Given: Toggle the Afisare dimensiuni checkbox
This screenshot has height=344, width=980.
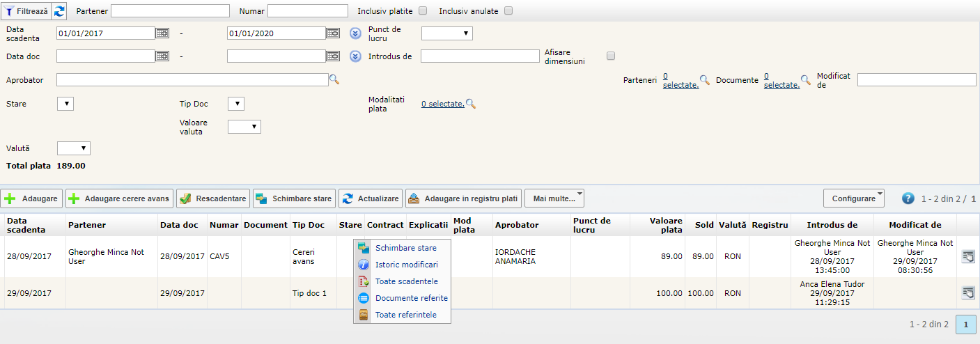Looking at the screenshot, I should pos(611,56).
